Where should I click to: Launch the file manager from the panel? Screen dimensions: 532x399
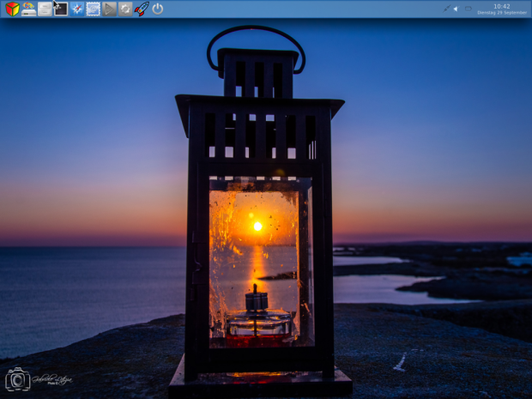(x=45, y=9)
